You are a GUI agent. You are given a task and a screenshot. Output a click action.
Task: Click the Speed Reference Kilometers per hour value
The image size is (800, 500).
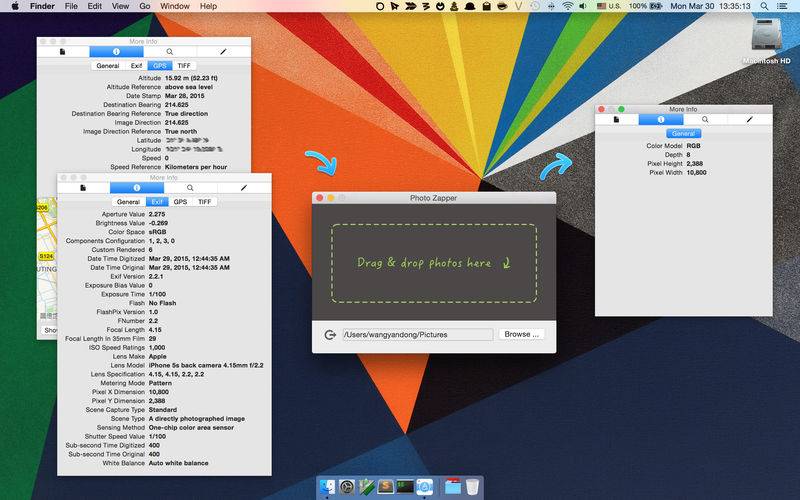point(196,167)
